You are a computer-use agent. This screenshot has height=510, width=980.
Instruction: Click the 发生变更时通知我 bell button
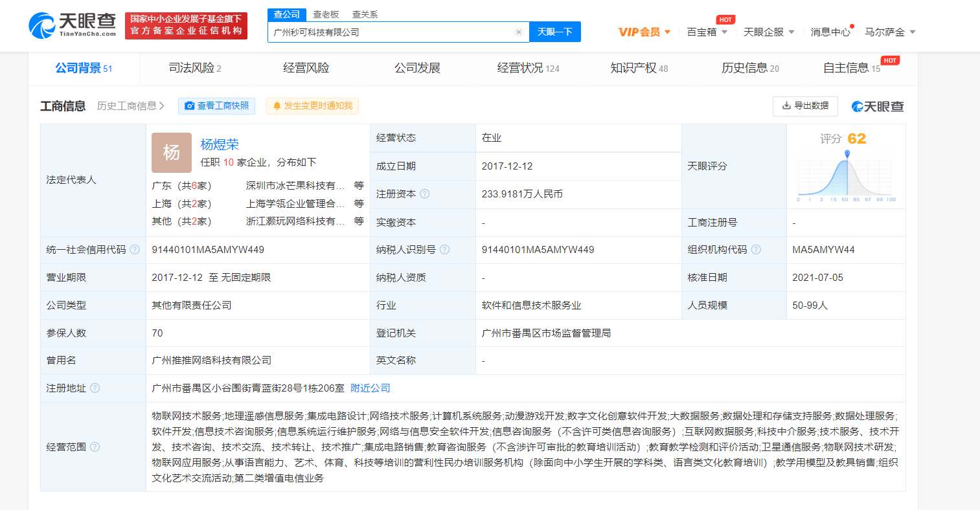(x=312, y=106)
